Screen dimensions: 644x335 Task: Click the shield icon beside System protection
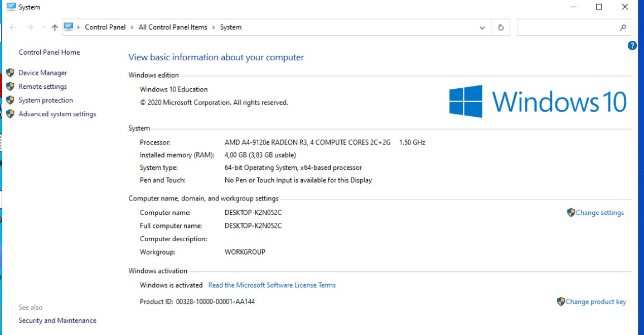point(10,100)
